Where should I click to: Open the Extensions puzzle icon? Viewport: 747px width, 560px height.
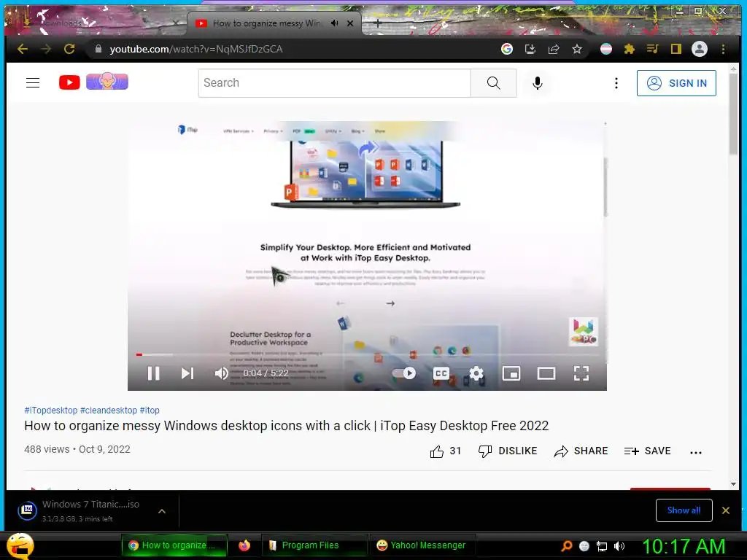pos(630,49)
